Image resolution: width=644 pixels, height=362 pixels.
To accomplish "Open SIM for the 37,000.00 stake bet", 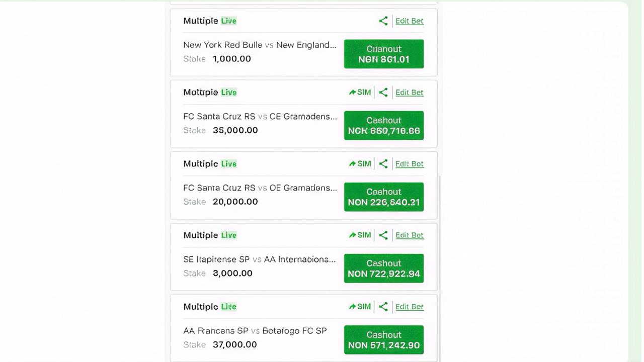I will click(360, 306).
